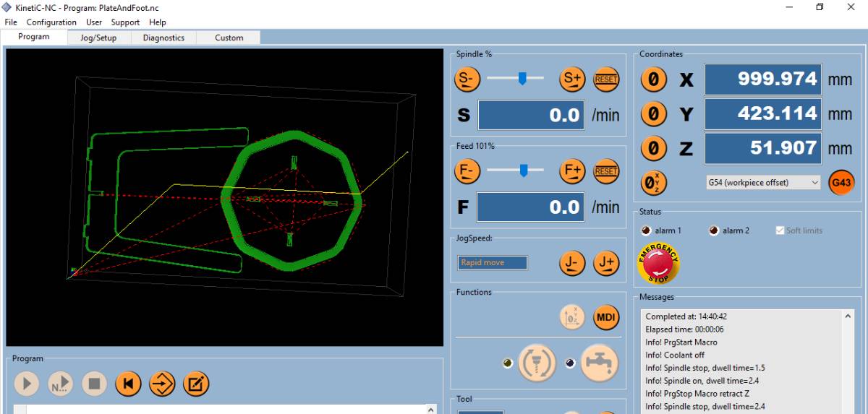This screenshot has height=414, width=868.
Task: Reset the spindle override percentage
Action: tap(606, 79)
